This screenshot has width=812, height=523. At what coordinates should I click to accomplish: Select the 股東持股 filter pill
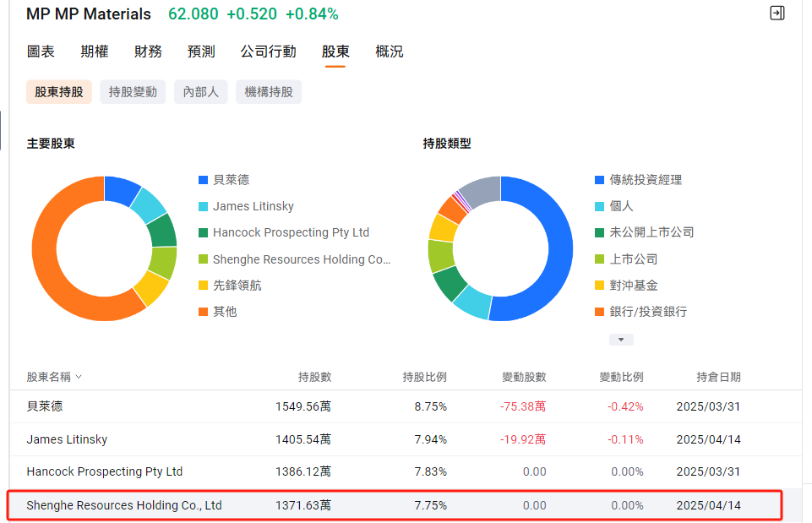pos(58,92)
